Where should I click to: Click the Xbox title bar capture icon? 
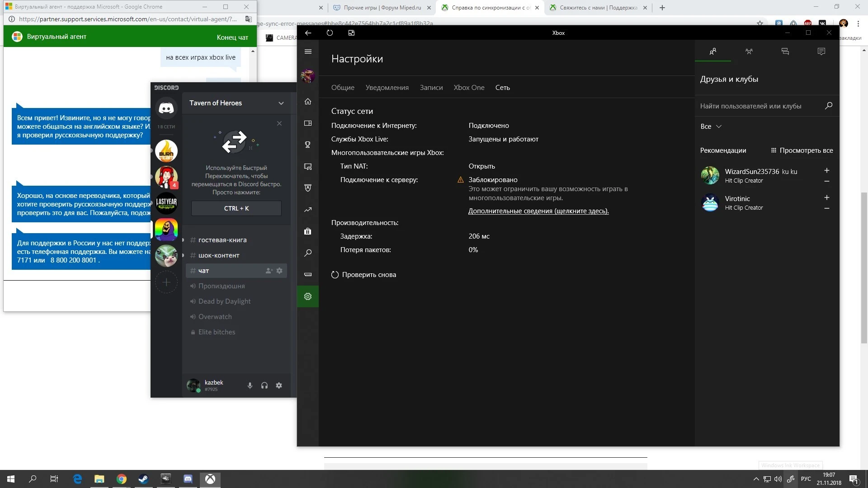click(x=351, y=33)
